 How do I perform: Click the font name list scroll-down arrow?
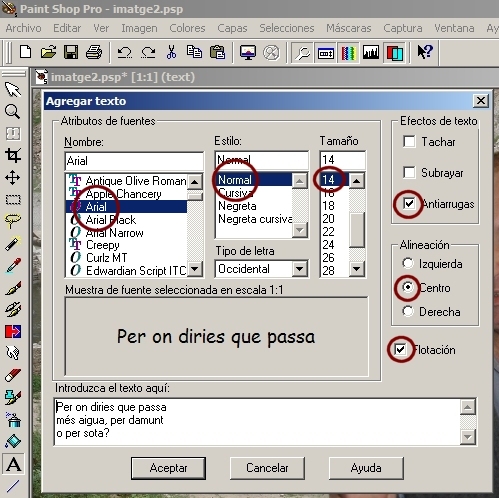click(x=195, y=269)
